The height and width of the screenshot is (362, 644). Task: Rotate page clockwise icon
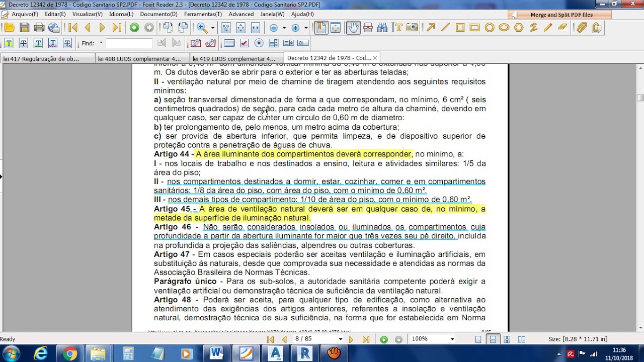168,28
